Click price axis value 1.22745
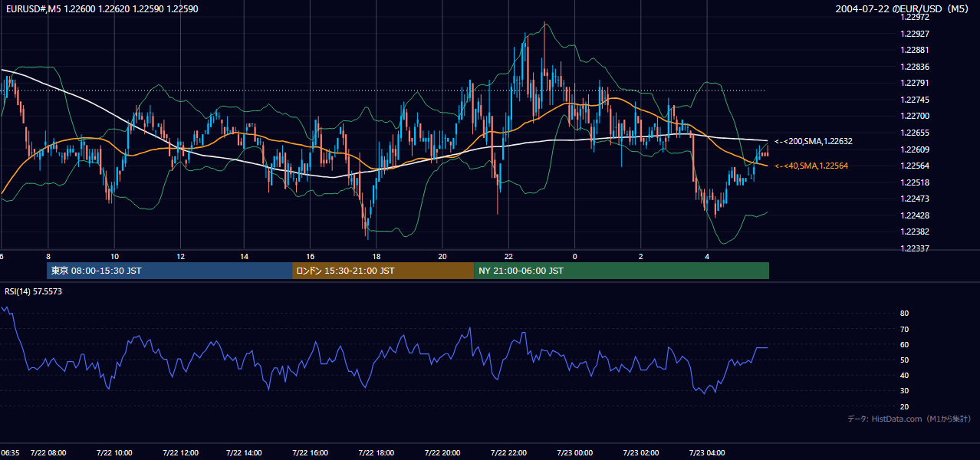Image resolution: width=980 pixels, height=460 pixels. point(915,100)
